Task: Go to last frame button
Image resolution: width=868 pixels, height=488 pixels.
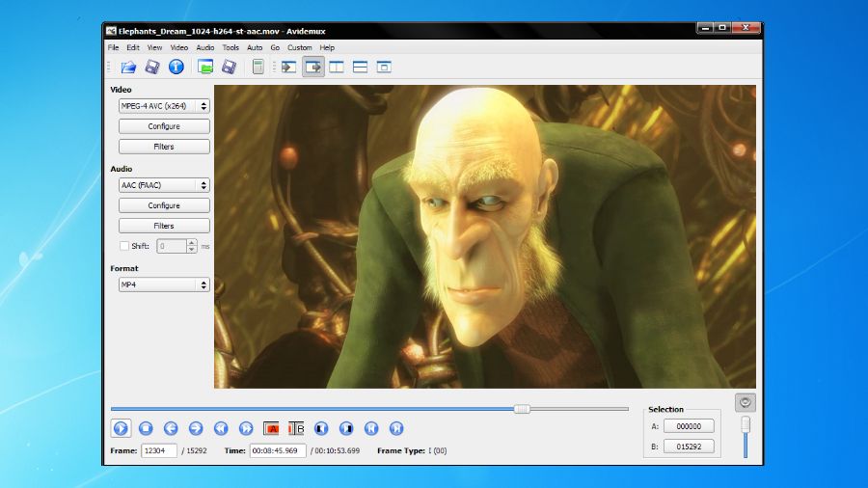Action: (396, 428)
